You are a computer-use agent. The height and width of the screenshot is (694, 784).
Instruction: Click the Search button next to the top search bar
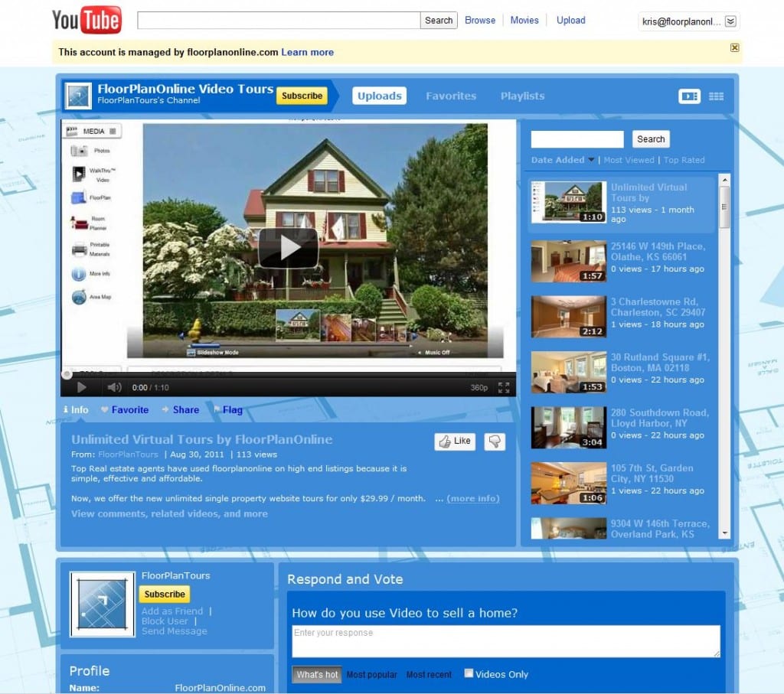(x=439, y=21)
